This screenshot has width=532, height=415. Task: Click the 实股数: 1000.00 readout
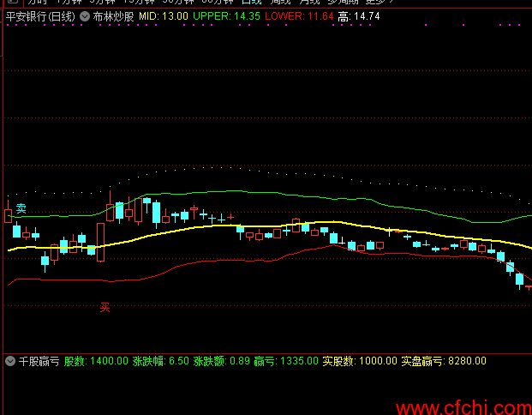tap(360, 361)
